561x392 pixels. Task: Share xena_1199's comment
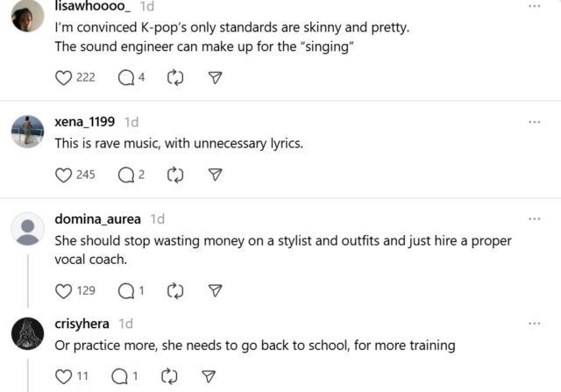[x=215, y=175]
